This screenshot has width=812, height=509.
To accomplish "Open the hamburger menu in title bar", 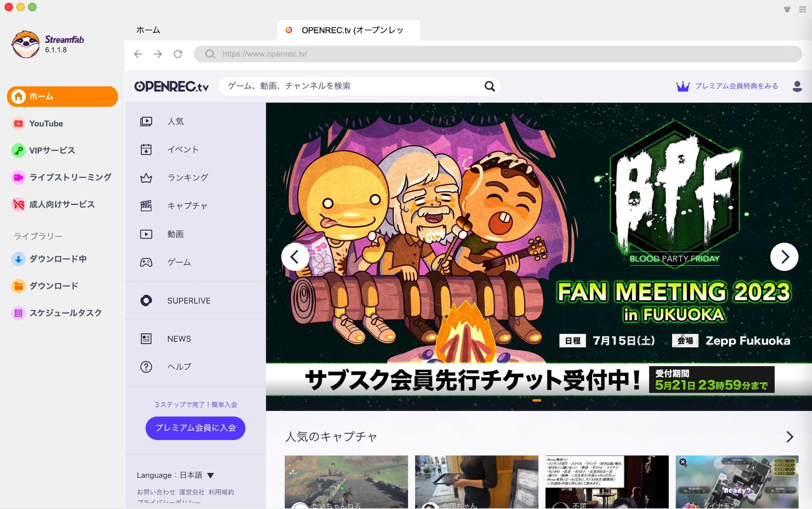I will 802,9.
